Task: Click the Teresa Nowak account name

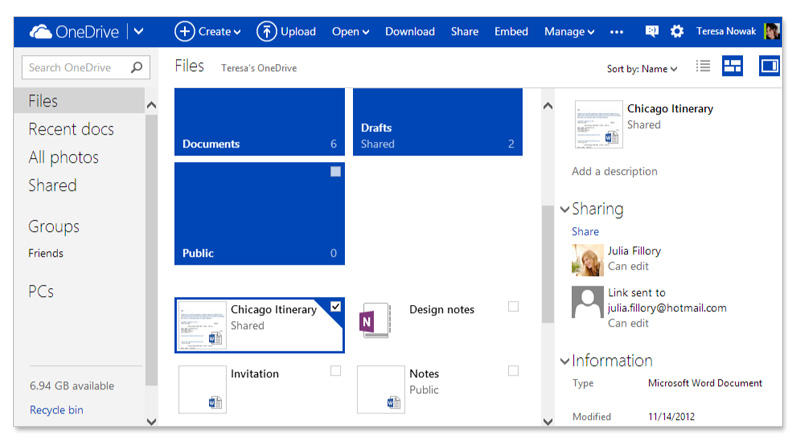Action: click(x=726, y=31)
